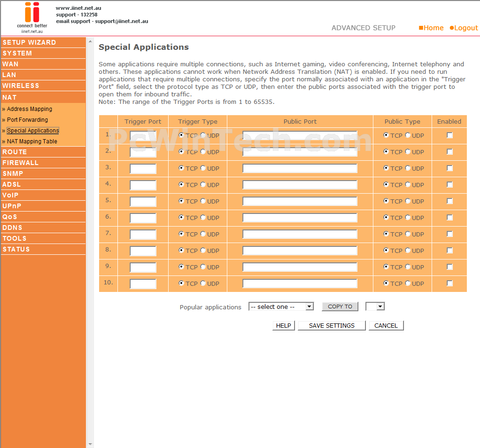Image resolution: width=480 pixels, height=448 pixels.
Task: Open the TOOLS menu section
Action: coord(43,238)
